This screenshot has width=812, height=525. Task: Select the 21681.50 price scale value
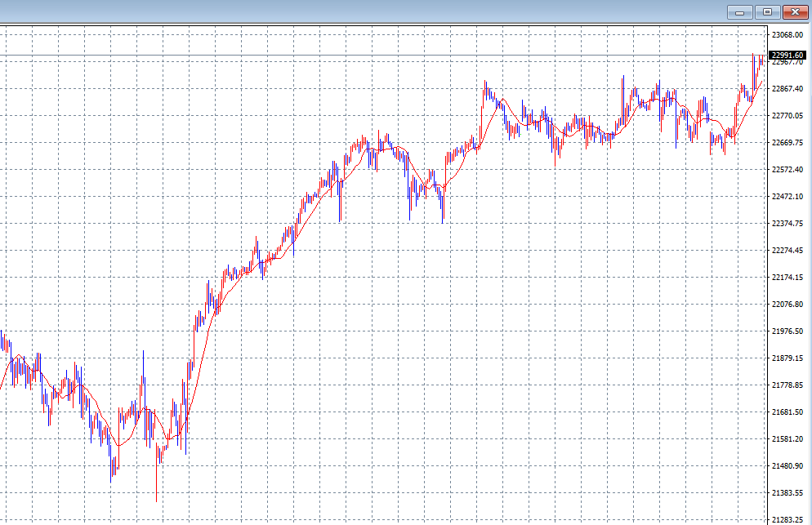pyautogui.click(x=787, y=412)
